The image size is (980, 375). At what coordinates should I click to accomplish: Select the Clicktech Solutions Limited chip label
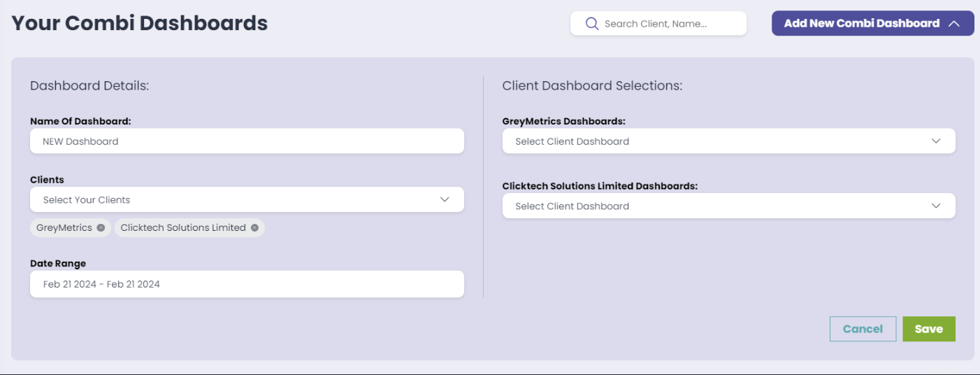pos(183,227)
